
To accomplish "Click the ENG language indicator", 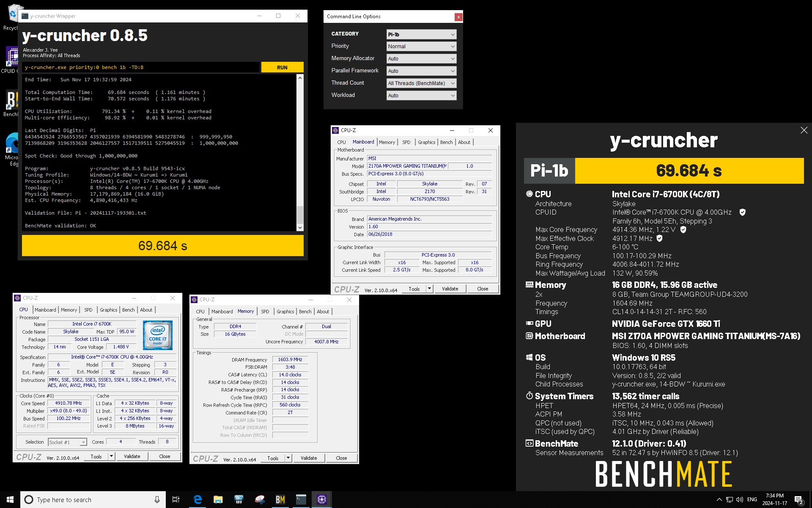I will pyautogui.click(x=752, y=500).
